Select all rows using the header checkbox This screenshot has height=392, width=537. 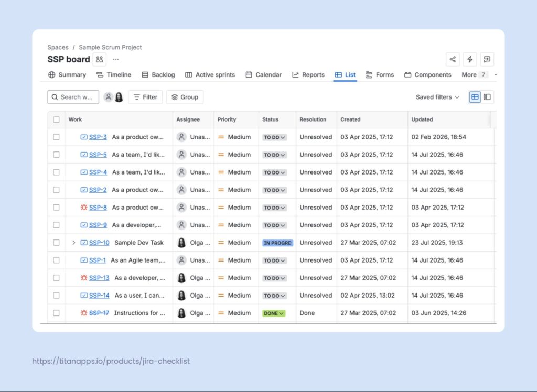pyautogui.click(x=56, y=119)
